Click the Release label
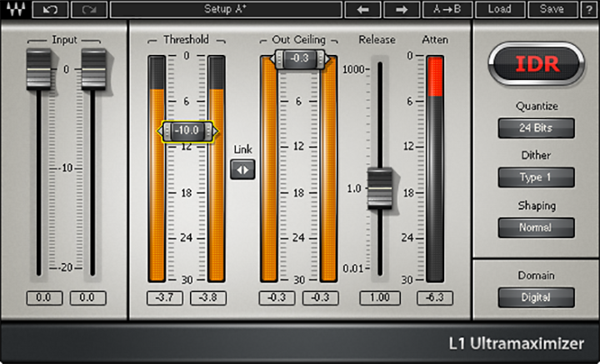This screenshot has height=364, width=600. point(377,39)
